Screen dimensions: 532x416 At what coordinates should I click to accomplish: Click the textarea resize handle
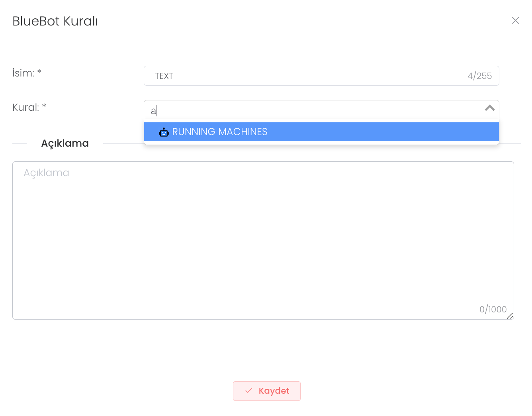[x=510, y=316]
